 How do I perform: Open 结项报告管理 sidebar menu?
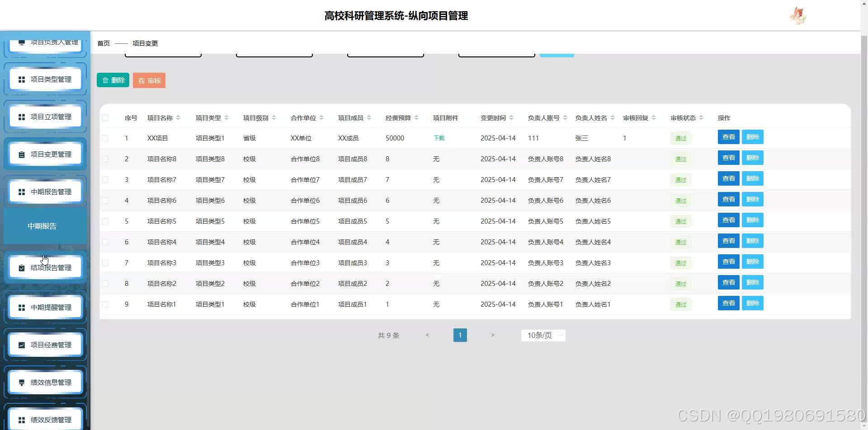[45, 268]
